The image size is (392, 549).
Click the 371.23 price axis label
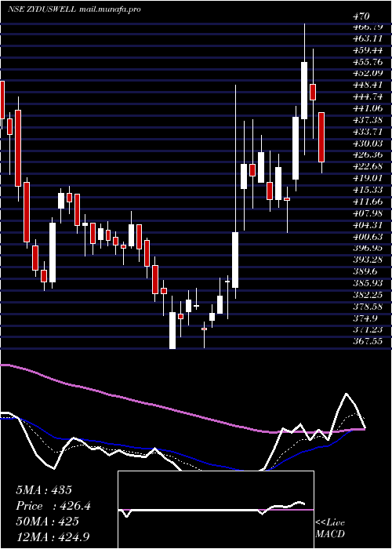(368, 329)
